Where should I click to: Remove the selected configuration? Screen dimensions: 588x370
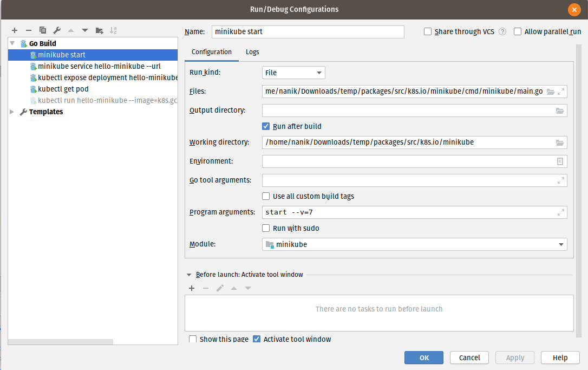click(x=28, y=30)
